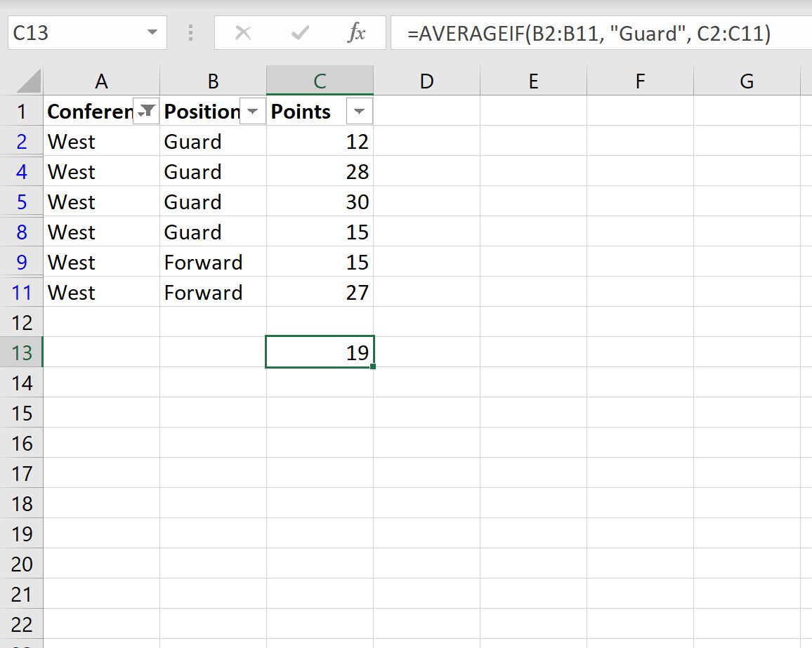Click West in row 8
The height and width of the screenshot is (648, 812).
click(x=72, y=232)
